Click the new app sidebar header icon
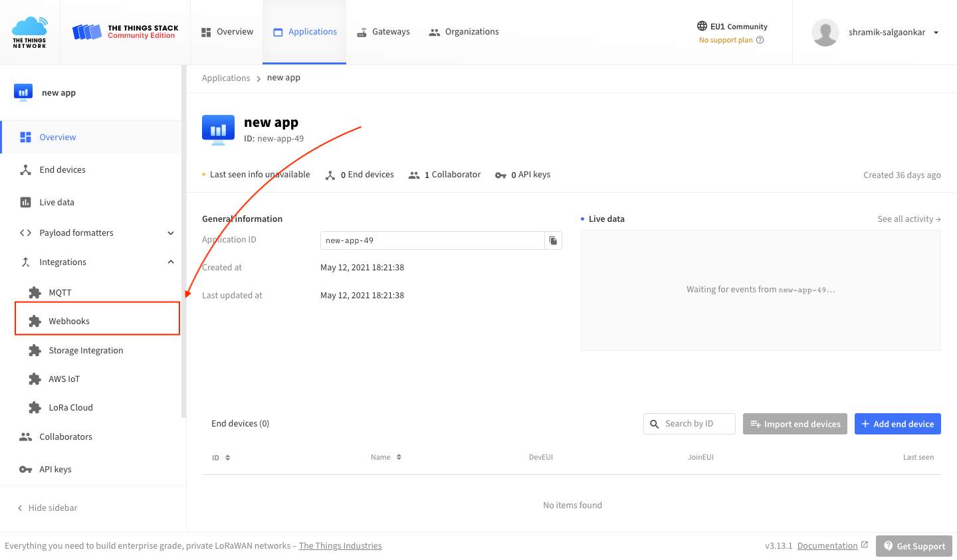Image resolution: width=957 pixels, height=560 pixels. tap(23, 92)
